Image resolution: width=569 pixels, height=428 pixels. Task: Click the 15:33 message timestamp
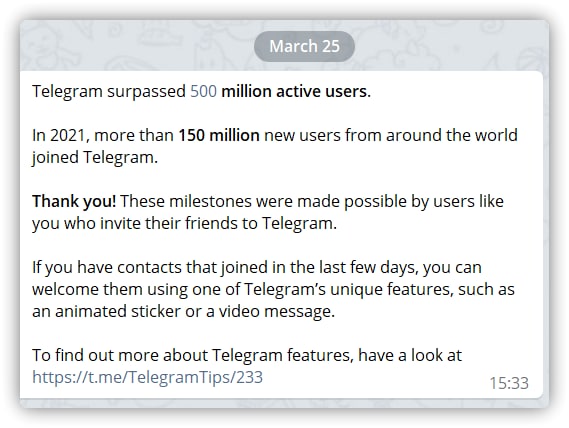(509, 383)
